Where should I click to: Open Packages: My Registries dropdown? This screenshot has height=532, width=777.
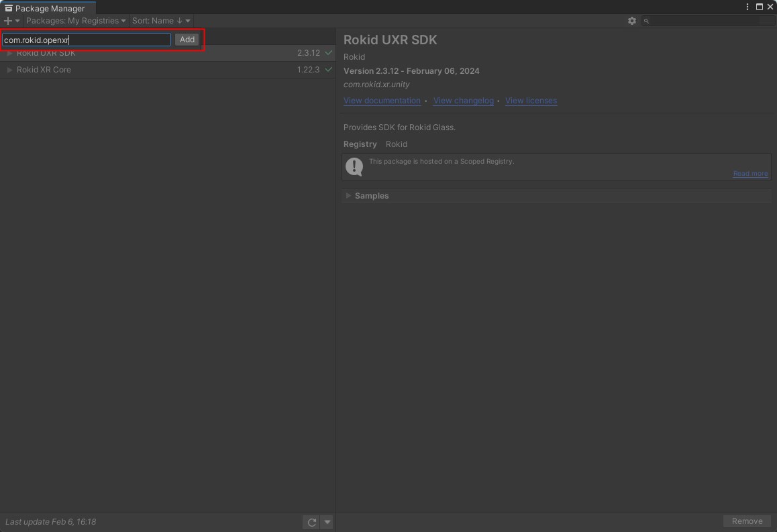[x=76, y=21]
